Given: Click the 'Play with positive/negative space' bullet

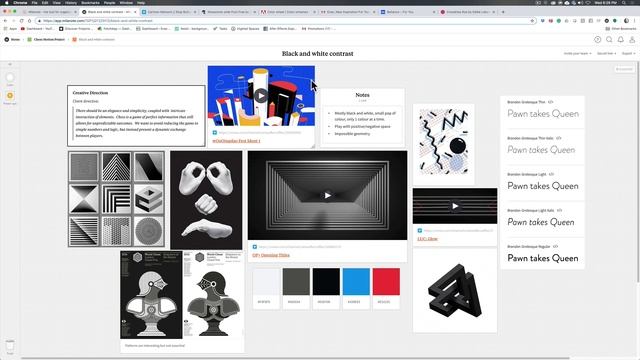Looking at the screenshot, I should click(x=362, y=127).
